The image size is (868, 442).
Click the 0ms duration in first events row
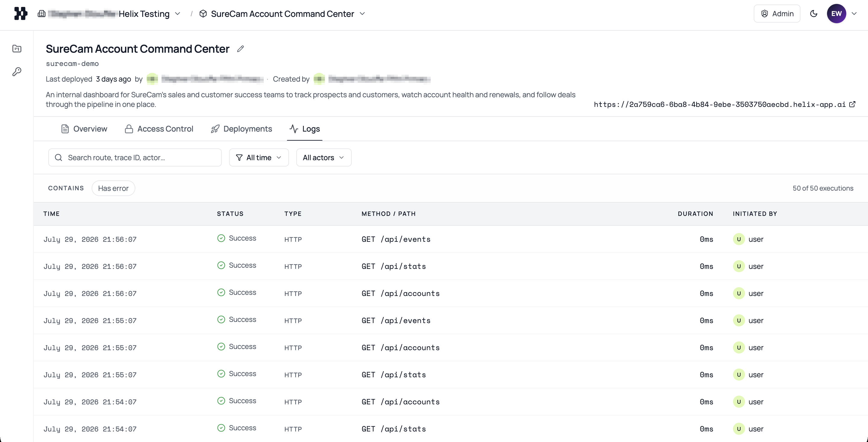pos(706,239)
